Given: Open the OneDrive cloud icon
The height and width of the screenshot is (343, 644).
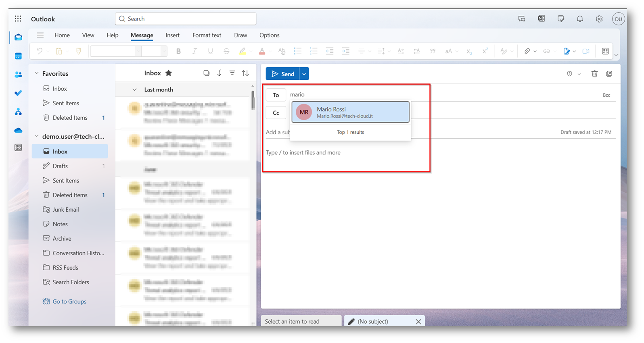Looking at the screenshot, I should [18, 130].
